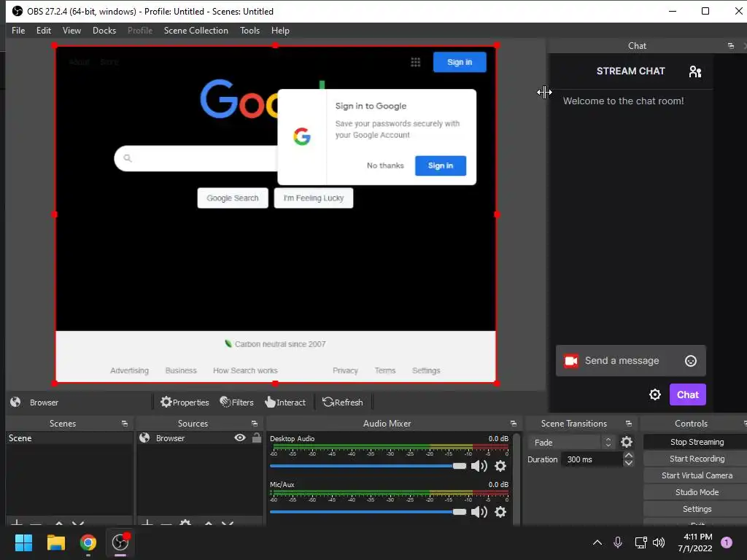Click Sign in button in Google dialog
This screenshot has height=560, width=747.
coord(440,166)
